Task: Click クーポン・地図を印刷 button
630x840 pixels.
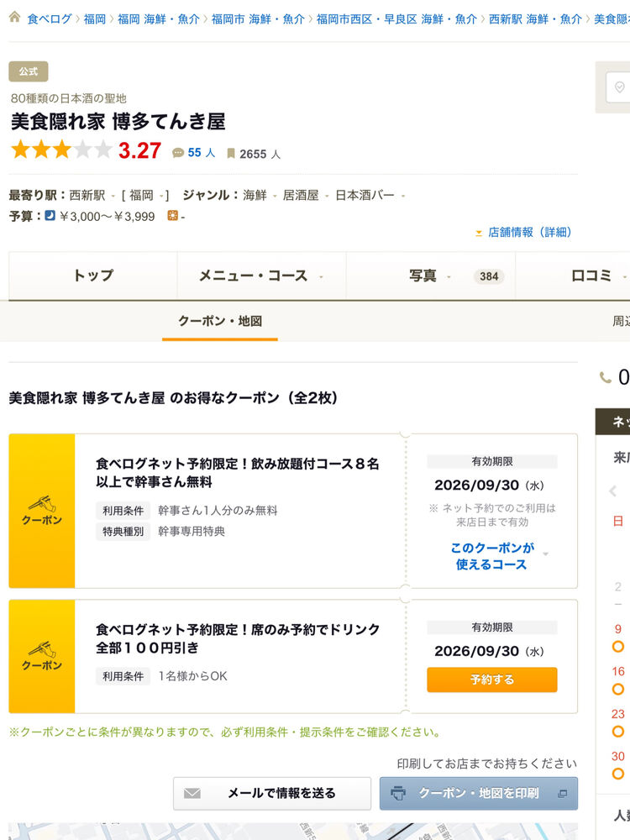Action: 479,794
